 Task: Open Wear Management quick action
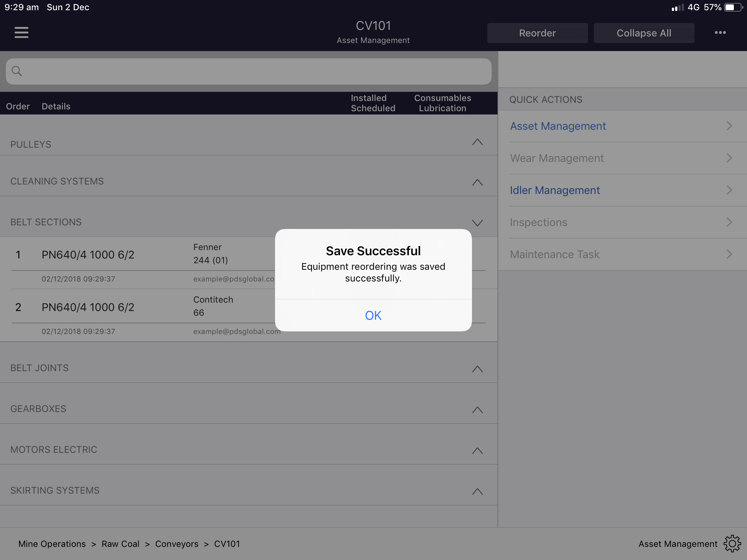(622, 158)
